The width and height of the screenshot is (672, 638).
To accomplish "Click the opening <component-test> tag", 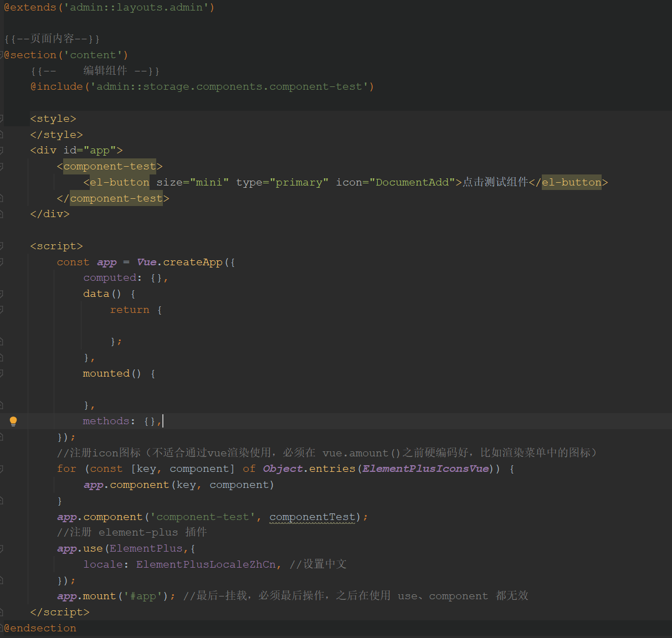I will [x=110, y=167].
